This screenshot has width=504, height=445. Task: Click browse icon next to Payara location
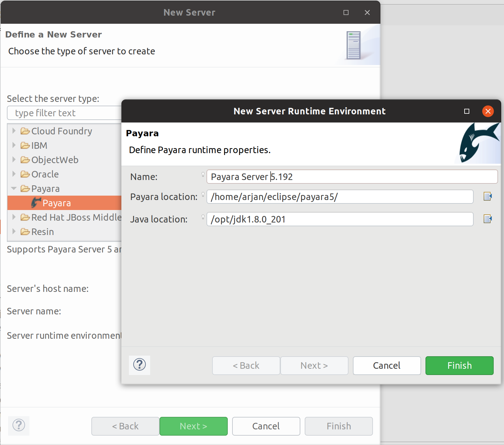(487, 197)
